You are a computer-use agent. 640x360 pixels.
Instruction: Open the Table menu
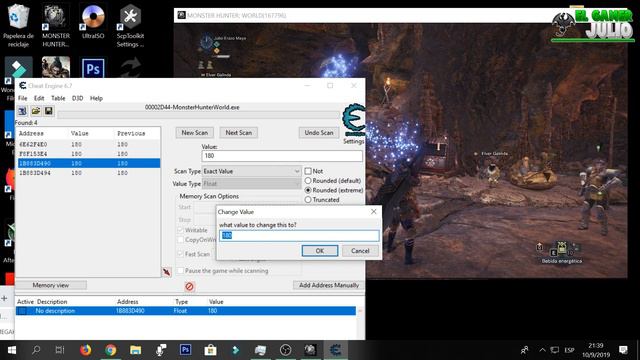point(58,98)
